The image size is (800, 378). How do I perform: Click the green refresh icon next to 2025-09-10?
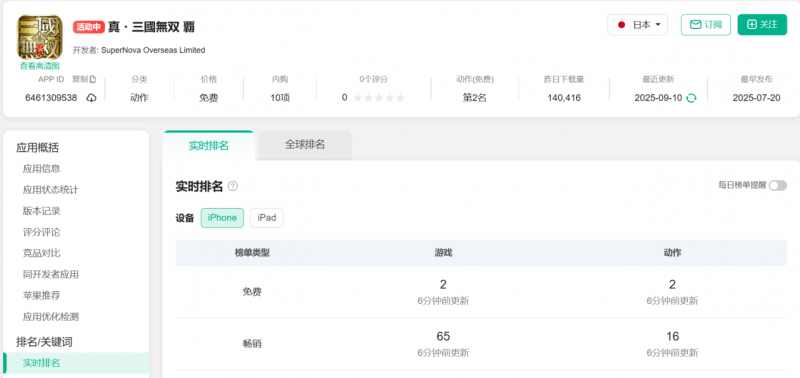[x=691, y=98]
